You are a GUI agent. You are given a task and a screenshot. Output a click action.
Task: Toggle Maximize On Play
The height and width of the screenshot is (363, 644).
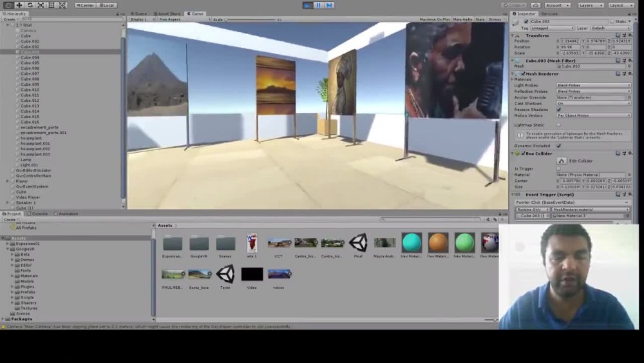click(x=435, y=19)
